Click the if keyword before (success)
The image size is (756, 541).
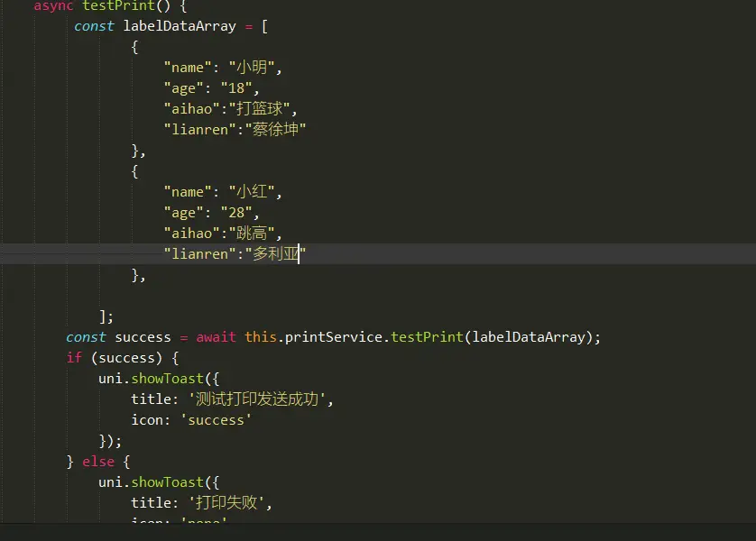click(74, 358)
